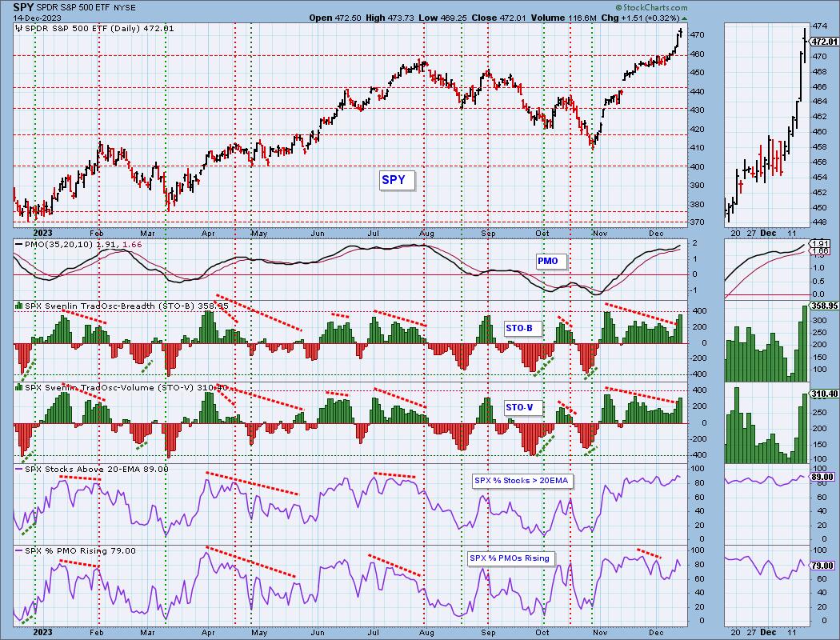Click the SPX Stocks Above 20-EMA legend
The height and width of the screenshot is (640, 840).
click(x=92, y=469)
